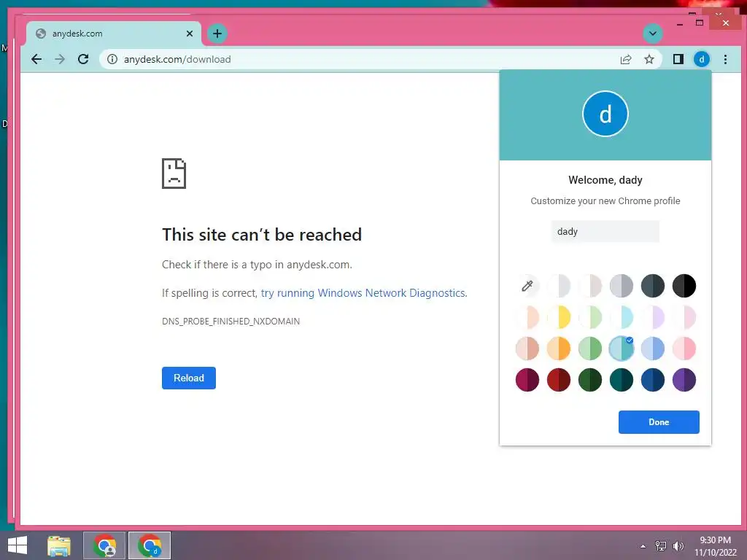Open the taskbar clock 9:30 PM
Image resolution: width=747 pixels, height=560 pixels.
[715, 546]
